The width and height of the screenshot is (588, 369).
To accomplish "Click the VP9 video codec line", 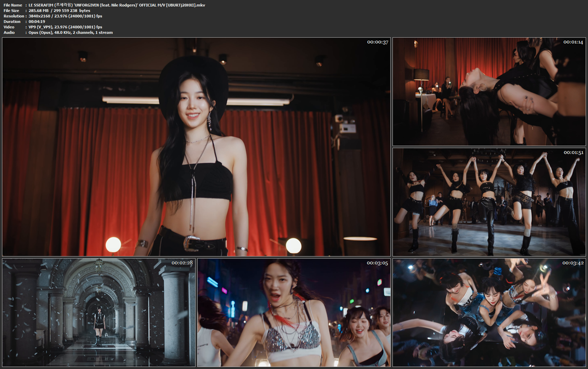I will pyautogui.click(x=65, y=27).
